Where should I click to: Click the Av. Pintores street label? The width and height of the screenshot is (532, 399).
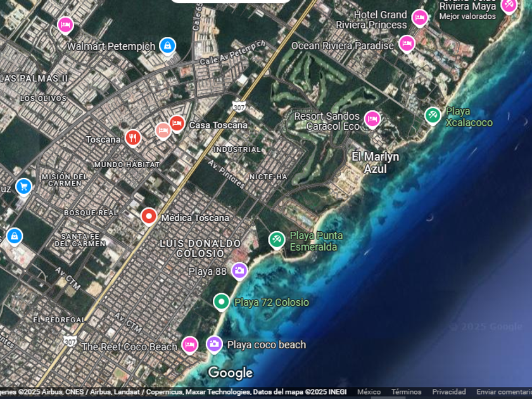226,174
